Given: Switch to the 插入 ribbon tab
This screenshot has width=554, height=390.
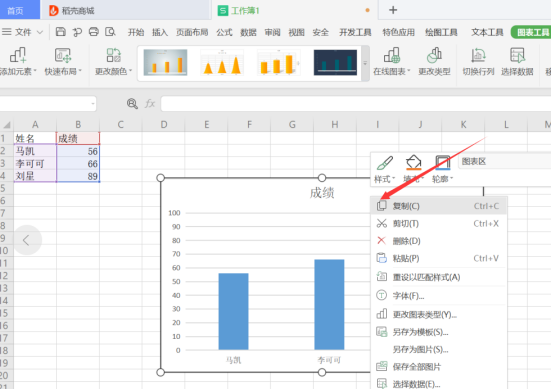Looking at the screenshot, I should [160, 32].
